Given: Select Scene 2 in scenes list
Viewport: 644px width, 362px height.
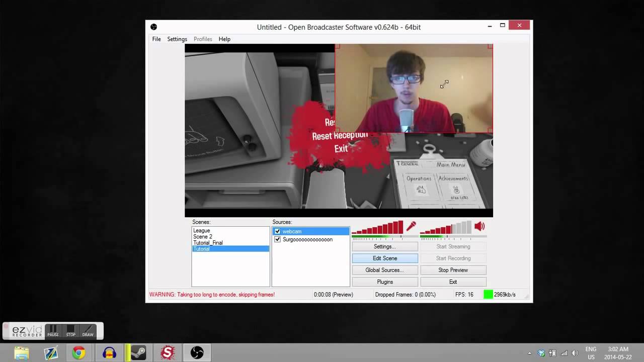Looking at the screenshot, I should [x=230, y=236].
